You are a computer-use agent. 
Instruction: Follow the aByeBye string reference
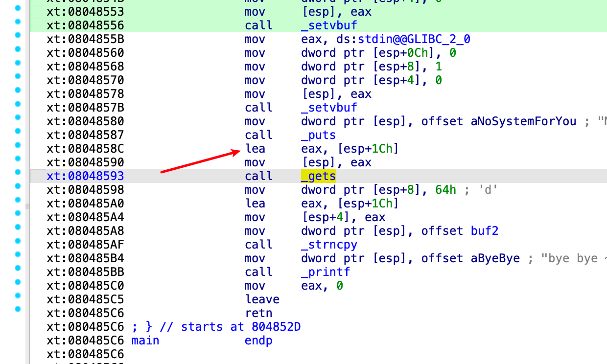click(495, 258)
